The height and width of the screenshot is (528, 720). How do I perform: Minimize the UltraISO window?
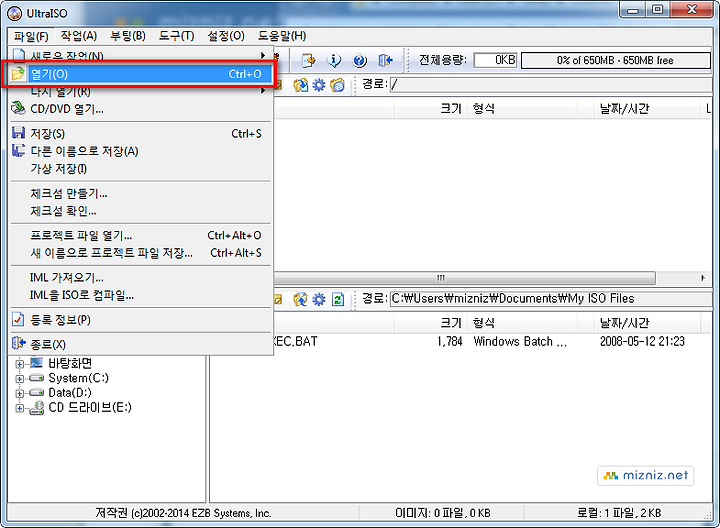click(x=633, y=10)
